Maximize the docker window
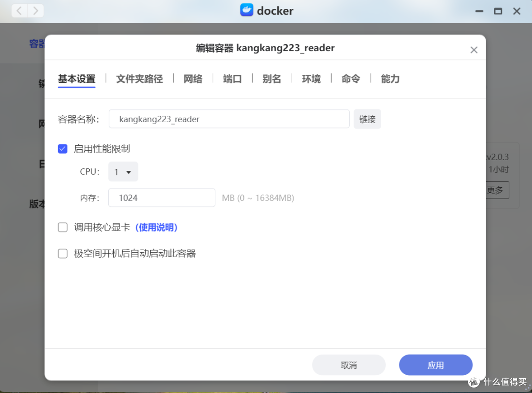The width and height of the screenshot is (532, 393). pos(498,11)
